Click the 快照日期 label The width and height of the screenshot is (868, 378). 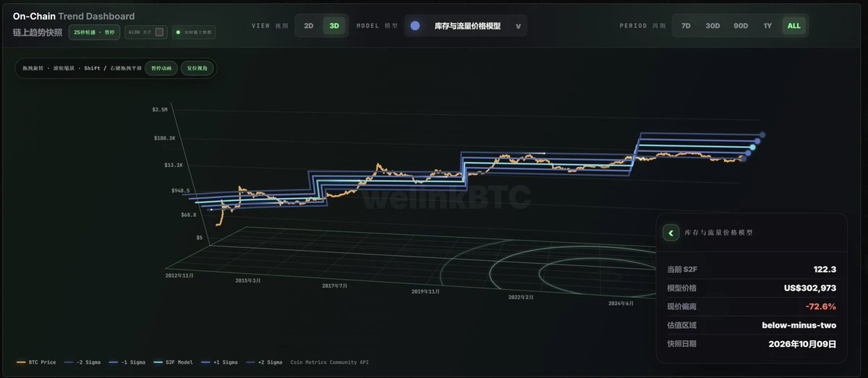point(681,344)
